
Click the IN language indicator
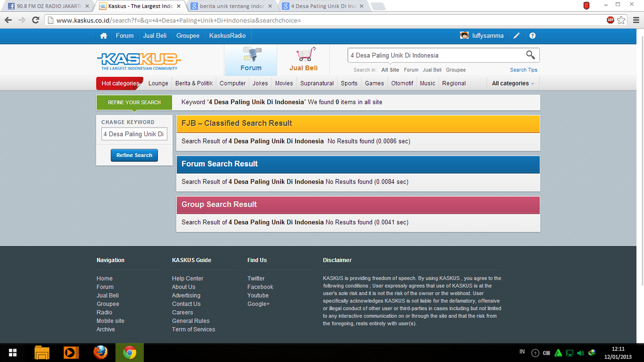(x=522, y=351)
